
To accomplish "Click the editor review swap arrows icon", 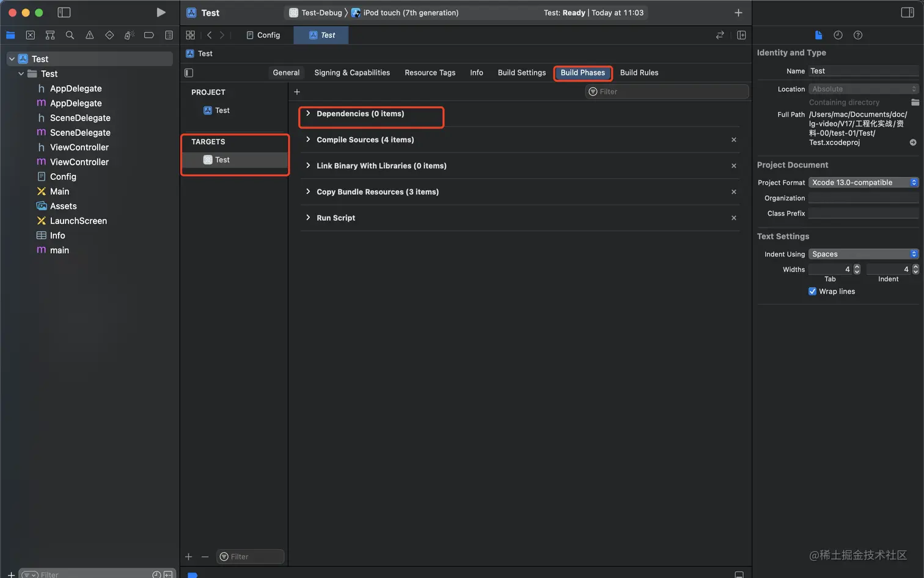I will (x=720, y=35).
